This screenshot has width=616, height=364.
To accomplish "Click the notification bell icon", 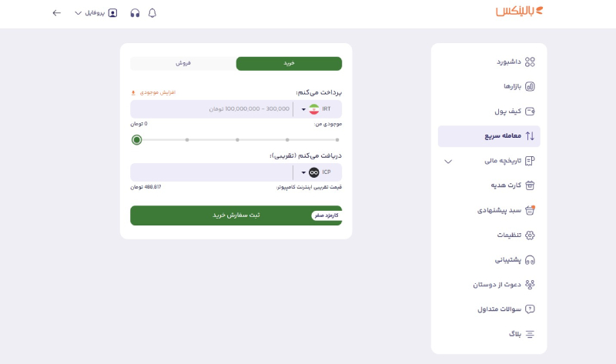I will coord(152,13).
